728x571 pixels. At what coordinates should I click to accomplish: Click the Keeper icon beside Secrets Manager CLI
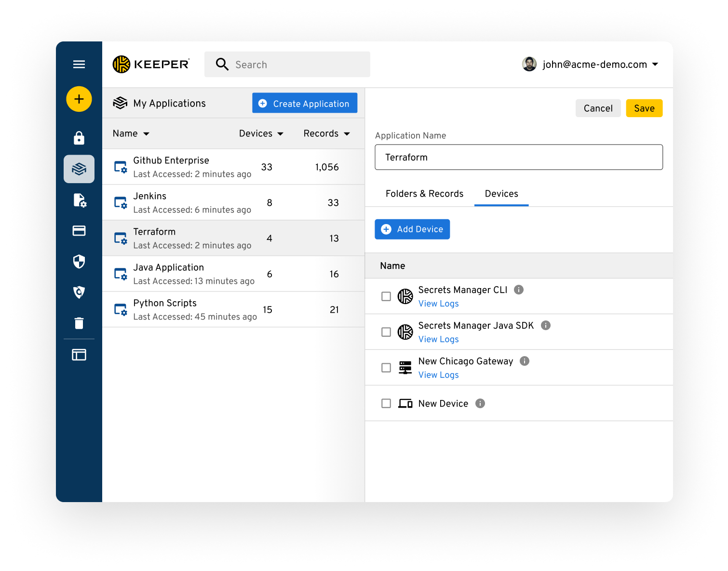[x=405, y=296]
